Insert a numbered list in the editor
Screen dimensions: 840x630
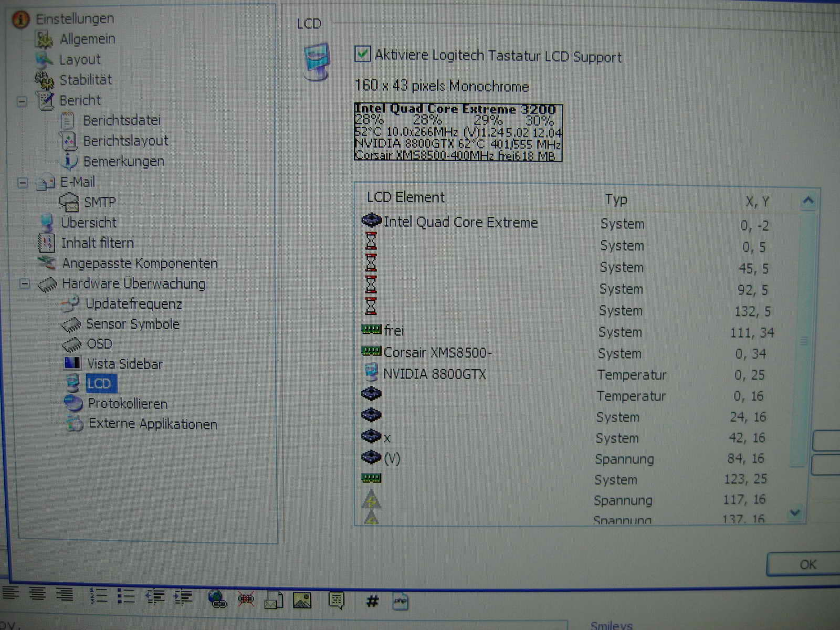coord(98,595)
